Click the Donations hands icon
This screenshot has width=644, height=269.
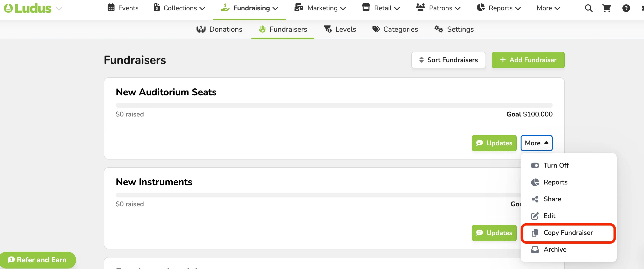pyautogui.click(x=201, y=29)
